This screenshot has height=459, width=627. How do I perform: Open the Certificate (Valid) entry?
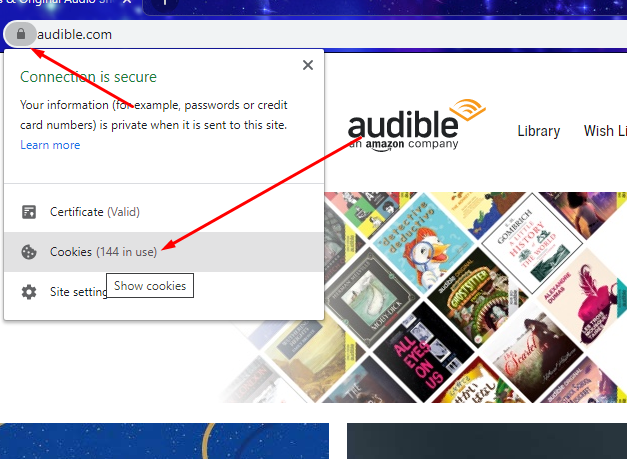(164, 212)
